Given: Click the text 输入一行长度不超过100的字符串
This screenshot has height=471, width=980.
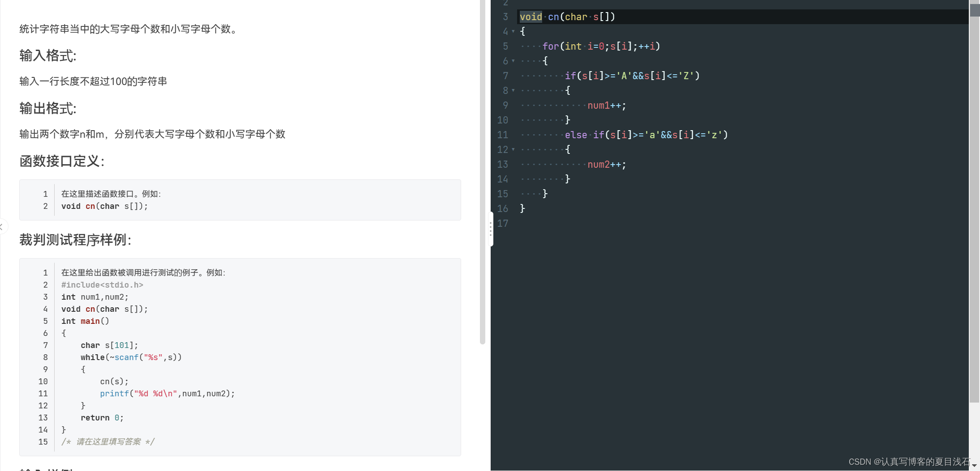Looking at the screenshot, I should (93, 81).
